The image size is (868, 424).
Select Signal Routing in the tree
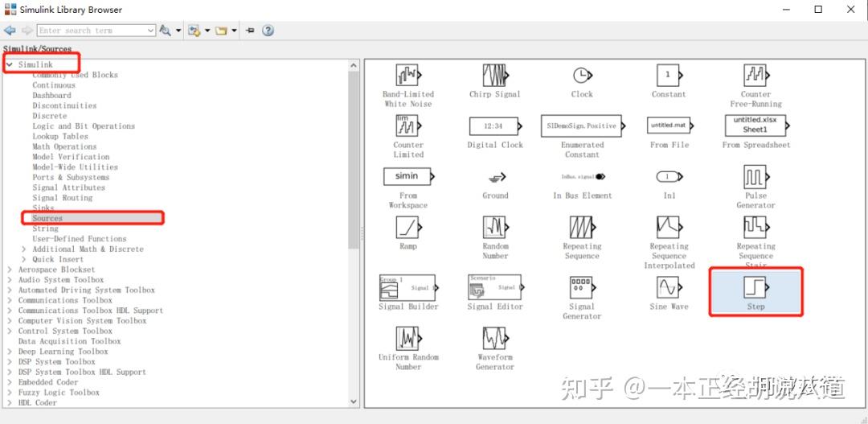(x=63, y=197)
